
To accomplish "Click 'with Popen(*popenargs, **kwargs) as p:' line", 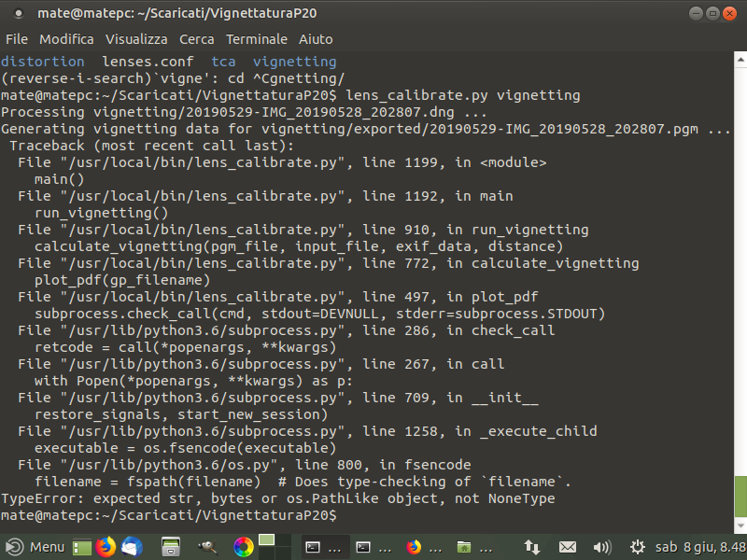I will click(x=193, y=381).
